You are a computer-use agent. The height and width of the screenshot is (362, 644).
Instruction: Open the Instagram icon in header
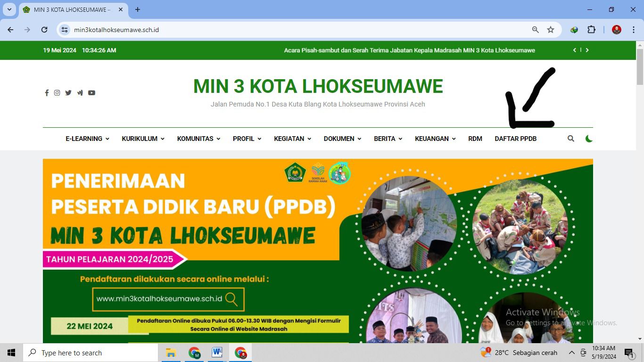tap(57, 93)
